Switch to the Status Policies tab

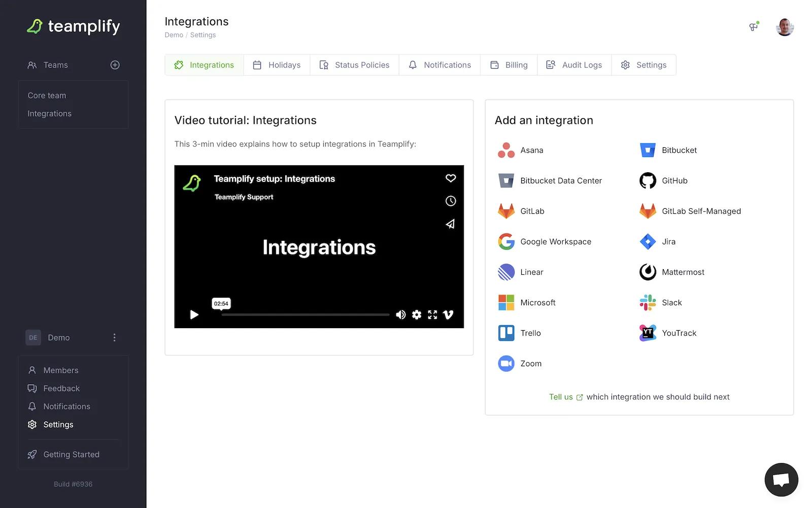354,65
